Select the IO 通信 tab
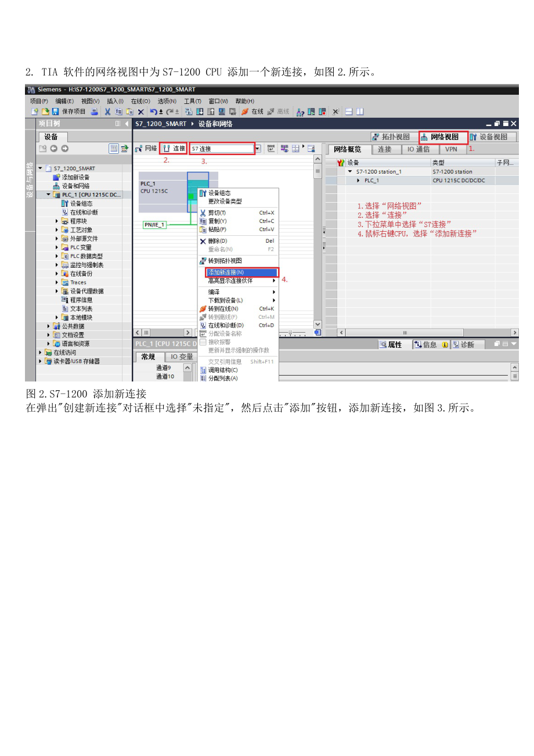The width and height of the screenshot is (534, 756). coord(418,149)
